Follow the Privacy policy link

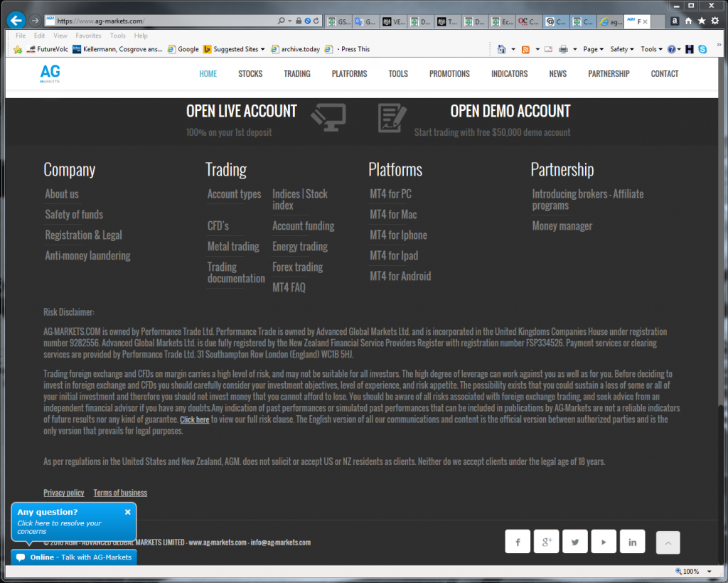pyautogui.click(x=63, y=493)
